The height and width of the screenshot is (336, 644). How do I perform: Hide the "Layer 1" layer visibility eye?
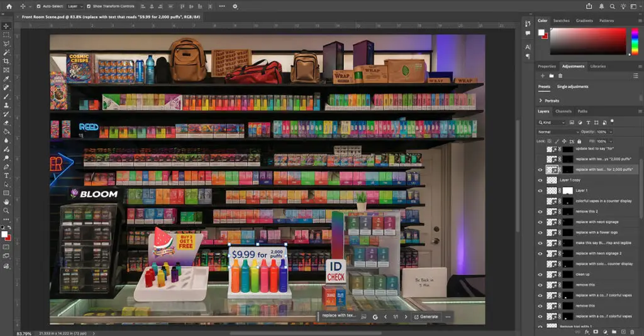540,190
